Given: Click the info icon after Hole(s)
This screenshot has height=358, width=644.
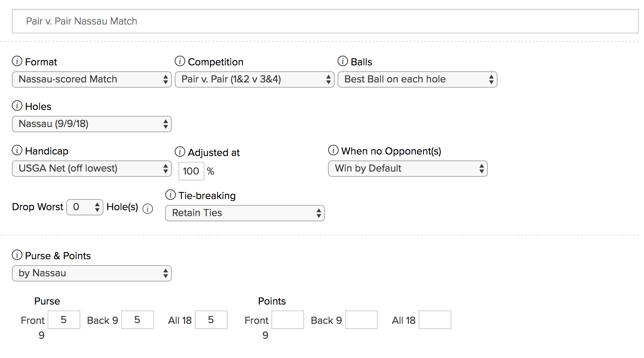Looking at the screenshot, I should 148,209.
